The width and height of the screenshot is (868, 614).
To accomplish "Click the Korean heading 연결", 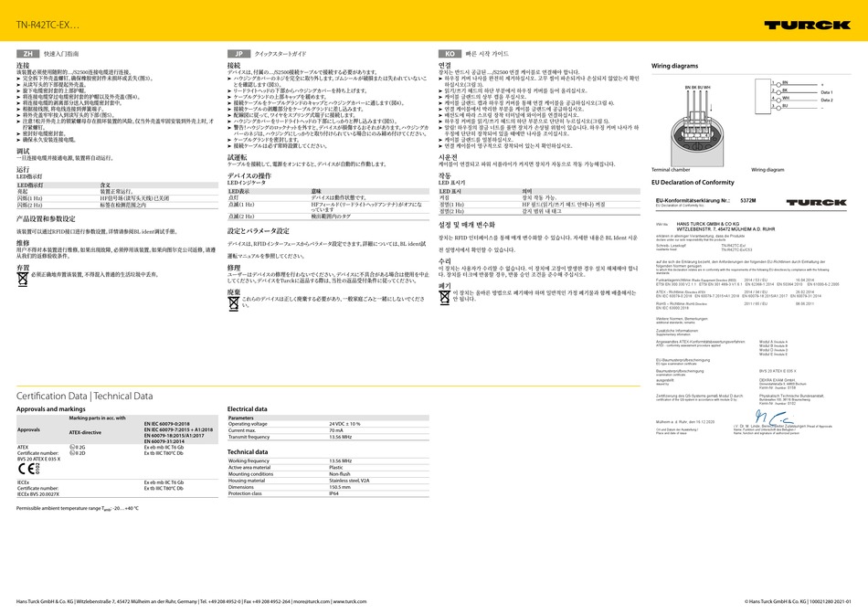I will [445, 66].
